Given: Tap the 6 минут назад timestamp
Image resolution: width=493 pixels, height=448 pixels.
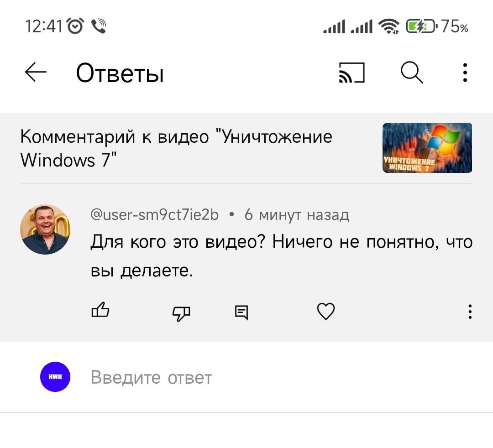Looking at the screenshot, I should coord(297,214).
